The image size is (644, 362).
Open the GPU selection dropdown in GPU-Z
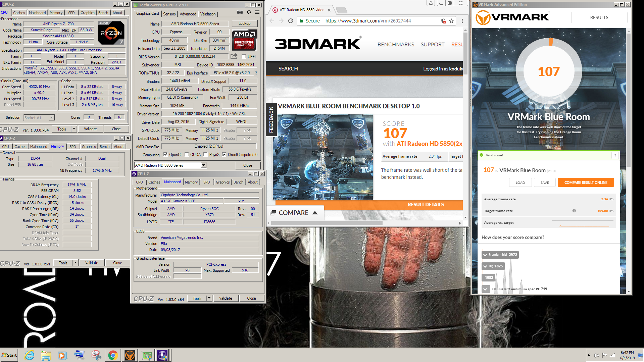point(203,165)
